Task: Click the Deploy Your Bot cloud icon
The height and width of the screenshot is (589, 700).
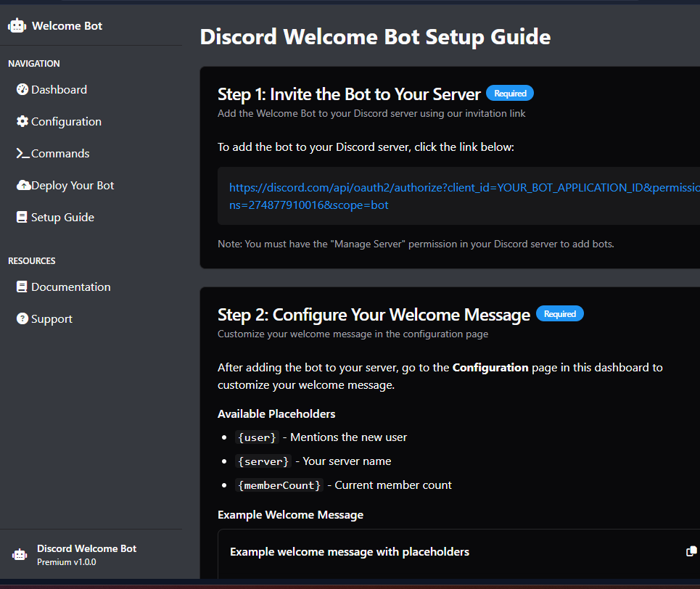Action: [24, 185]
